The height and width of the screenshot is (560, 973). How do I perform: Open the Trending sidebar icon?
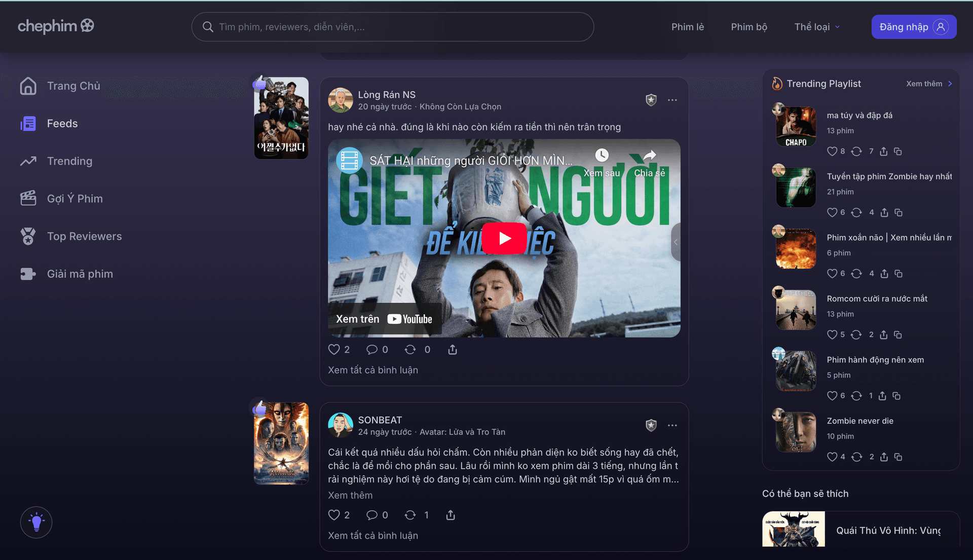click(28, 161)
